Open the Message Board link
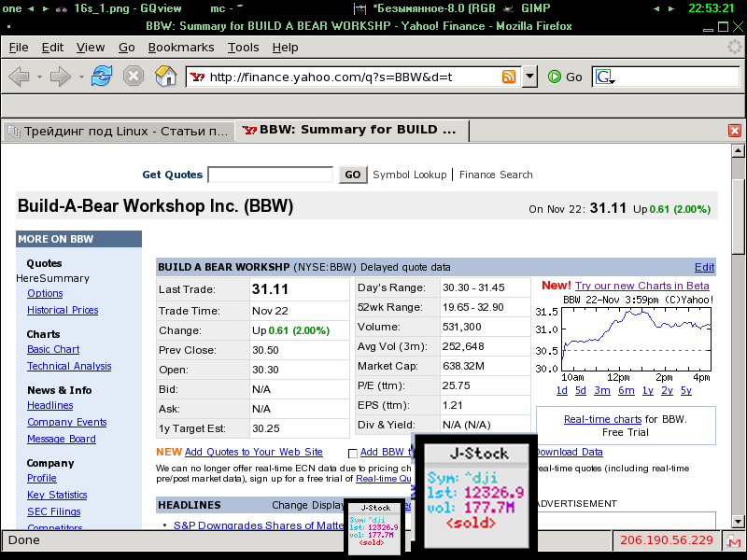This screenshot has width=747, height=560. point(62,439)
